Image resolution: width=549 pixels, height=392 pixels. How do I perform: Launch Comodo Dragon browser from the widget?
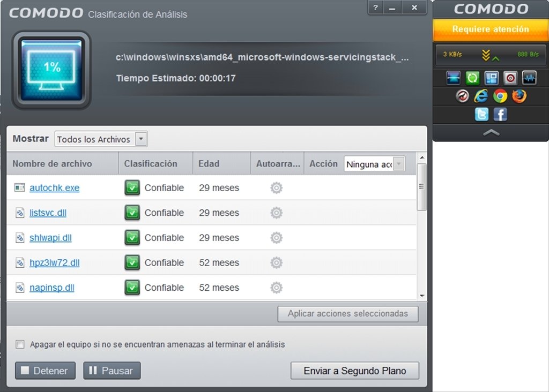[x=463, y=96]
